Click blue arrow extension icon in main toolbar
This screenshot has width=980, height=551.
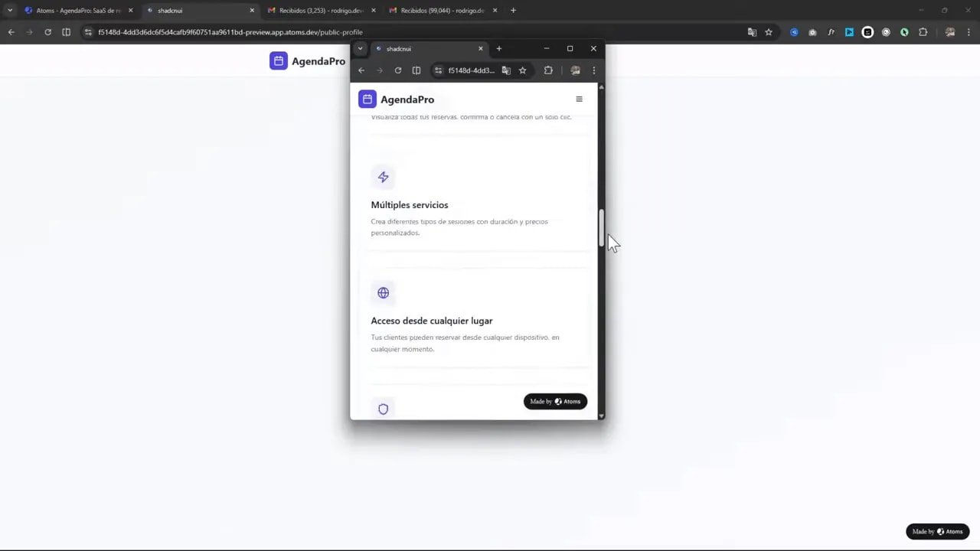849,32
